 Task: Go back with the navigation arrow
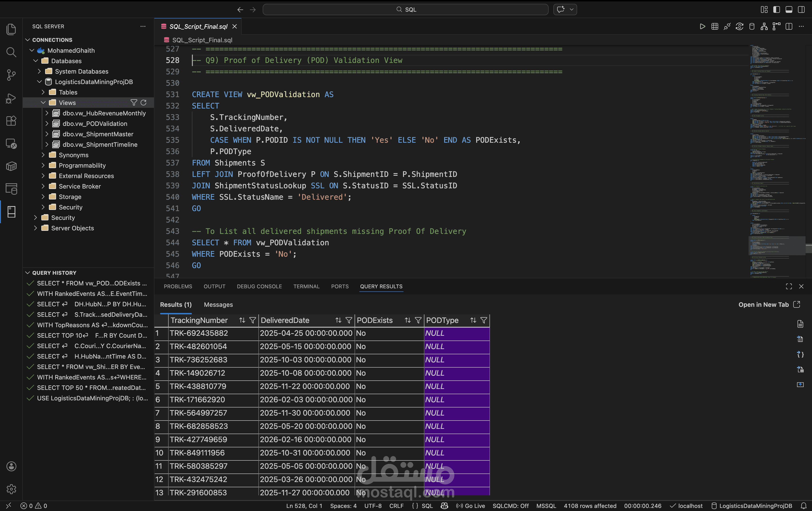(x=240, y=9)
